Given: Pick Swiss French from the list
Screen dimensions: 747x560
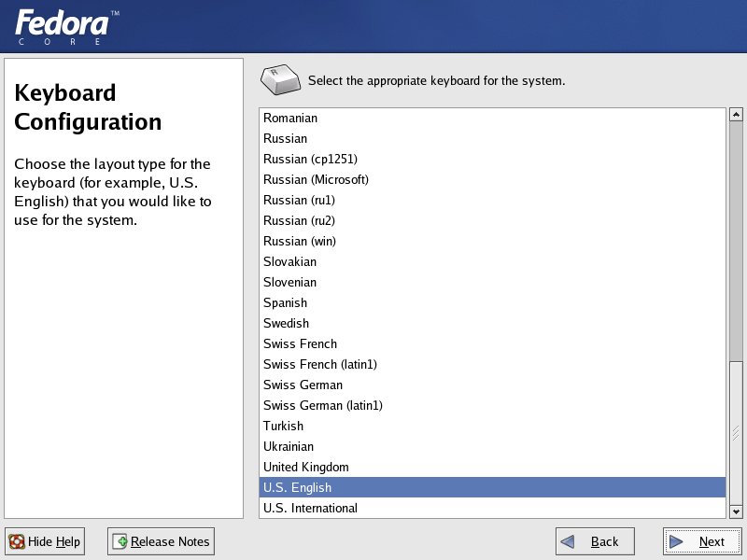Looking at the screenshot, I should [x=300, y=343].
